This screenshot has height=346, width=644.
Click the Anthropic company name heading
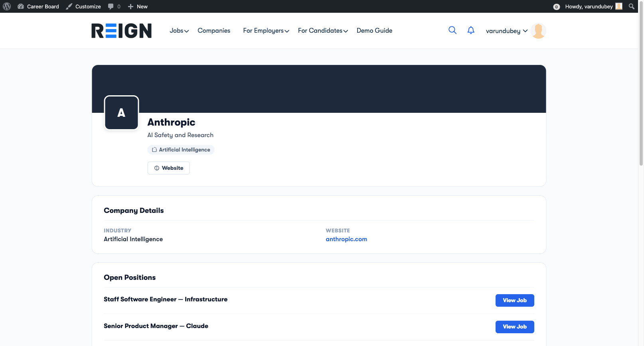click(x=171, y=122)
